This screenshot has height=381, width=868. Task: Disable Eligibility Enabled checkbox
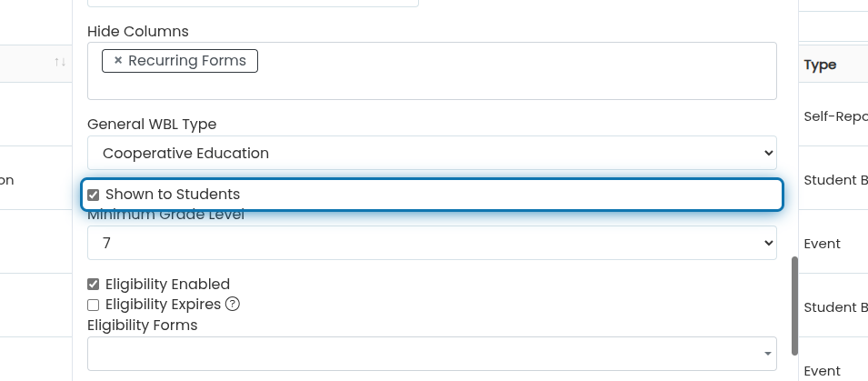pos(93,285)
